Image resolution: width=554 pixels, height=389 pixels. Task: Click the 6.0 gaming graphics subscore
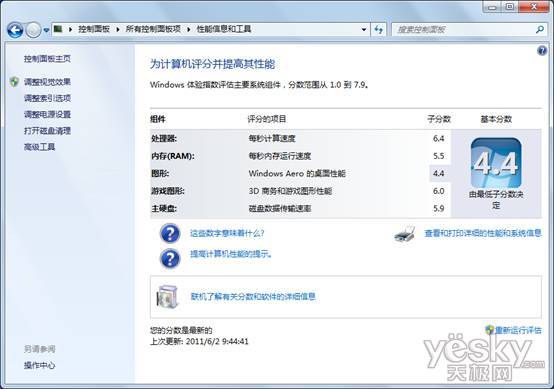pyautogui.click(x=438, y=191)
